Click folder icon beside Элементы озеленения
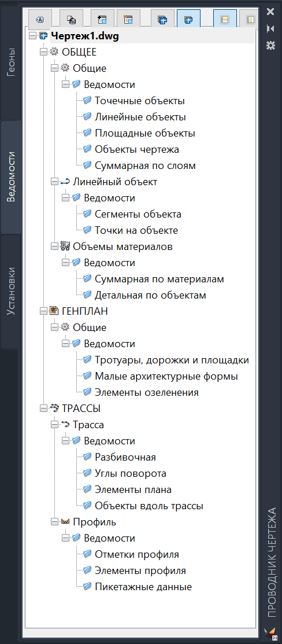This screenshot has width=282, height=644. (87, 392)
